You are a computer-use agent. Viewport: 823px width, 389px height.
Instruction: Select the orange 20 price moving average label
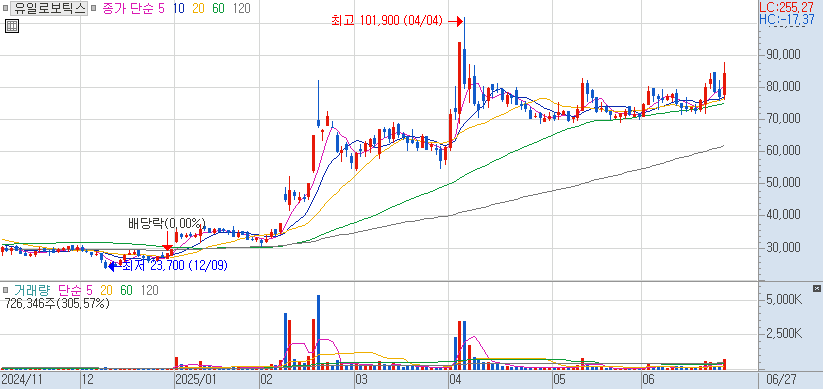[x=198, y=8]
